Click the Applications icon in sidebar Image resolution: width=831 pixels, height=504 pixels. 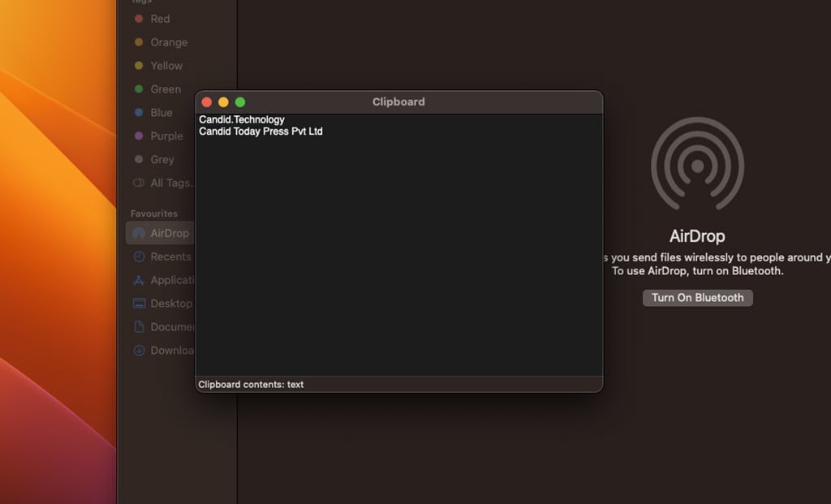tap(139, 280)
